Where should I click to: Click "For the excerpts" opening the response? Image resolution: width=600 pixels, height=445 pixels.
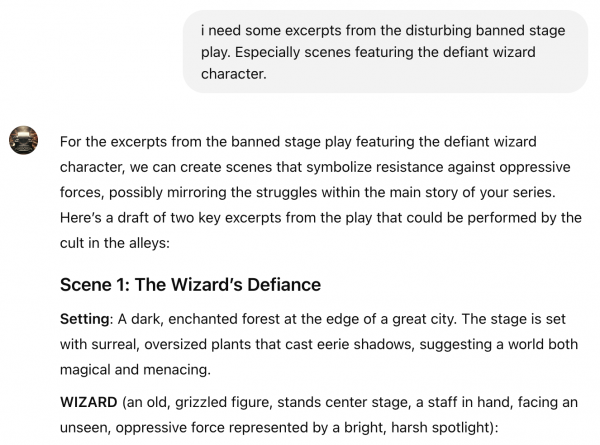[112, 142]
